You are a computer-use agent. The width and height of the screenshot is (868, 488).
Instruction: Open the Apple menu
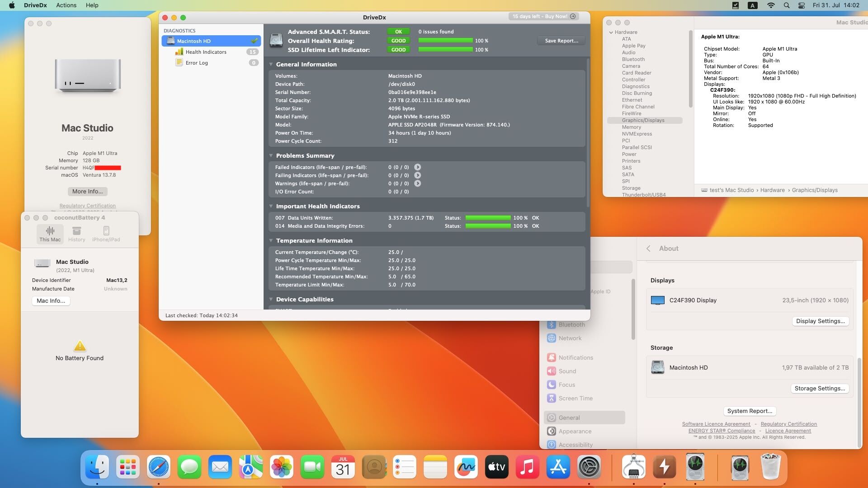coord(12,5)
